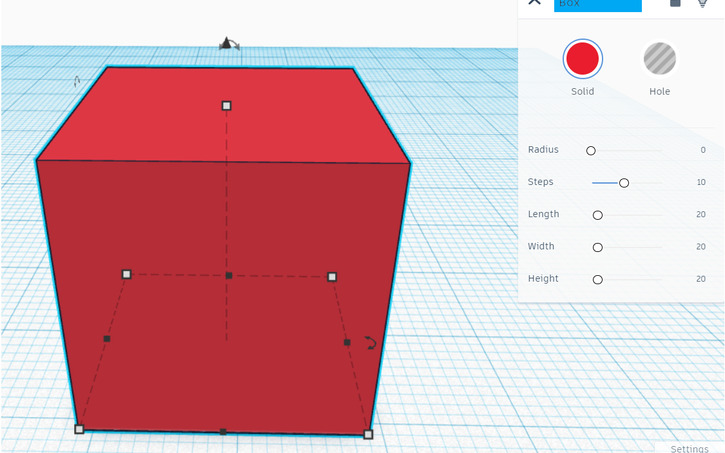
Task: Click the Radius slider handle
Action: [x=590, y=151]
